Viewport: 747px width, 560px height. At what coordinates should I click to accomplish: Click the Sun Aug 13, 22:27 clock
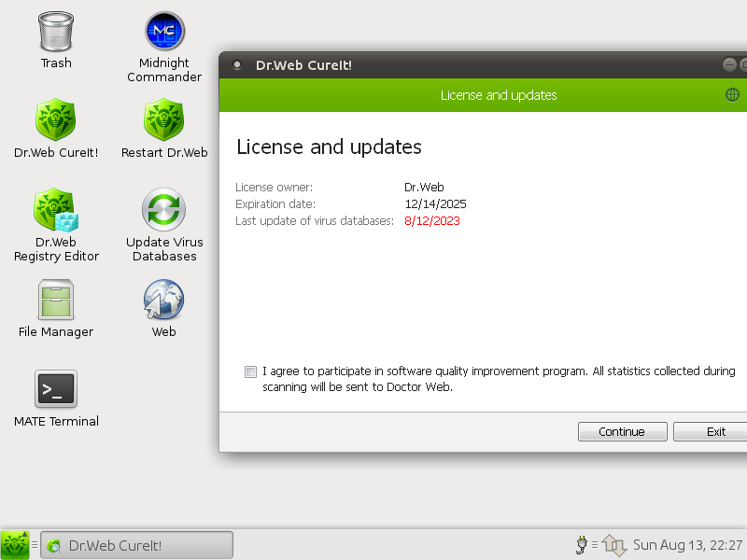coord(687,545)
